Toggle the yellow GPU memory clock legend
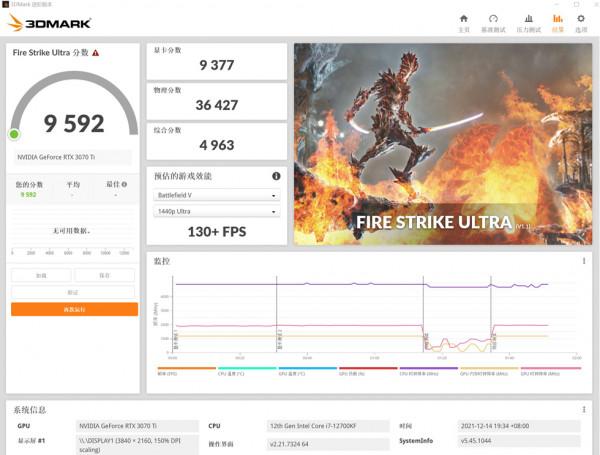This screenshot has width=600, height=455. click(489, 371)
